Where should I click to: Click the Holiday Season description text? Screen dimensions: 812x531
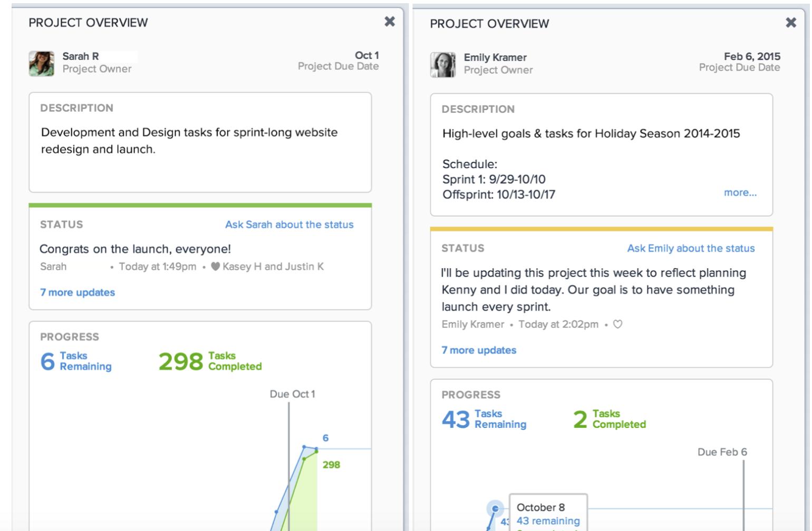591,134
